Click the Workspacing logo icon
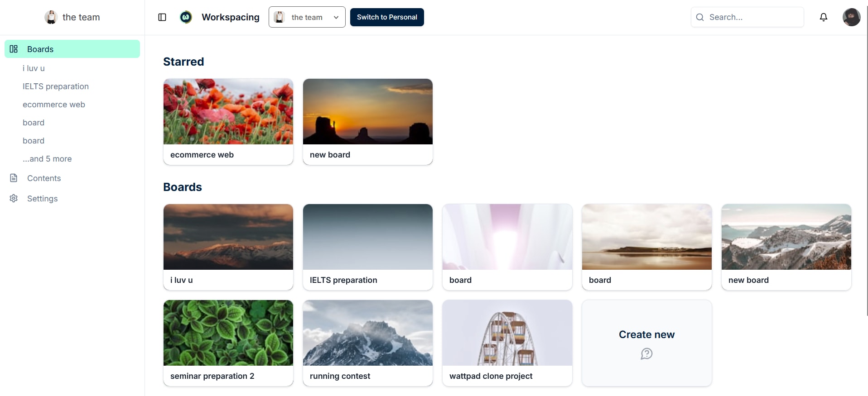 [186, 17]
